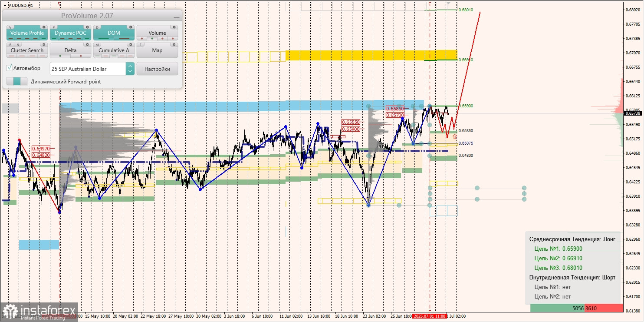Click the 2025.07.01 11:00 date marker
The image size is (644, 322).
[x=429, y=316]
